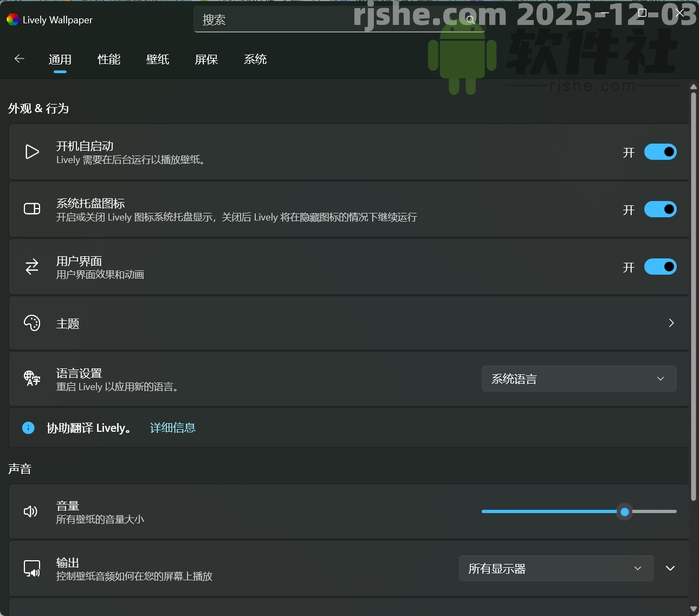Click the speaker icon beside 音量
Image resolution: width=699 pixels, height=616 pixels.
[x=31, y=511]
